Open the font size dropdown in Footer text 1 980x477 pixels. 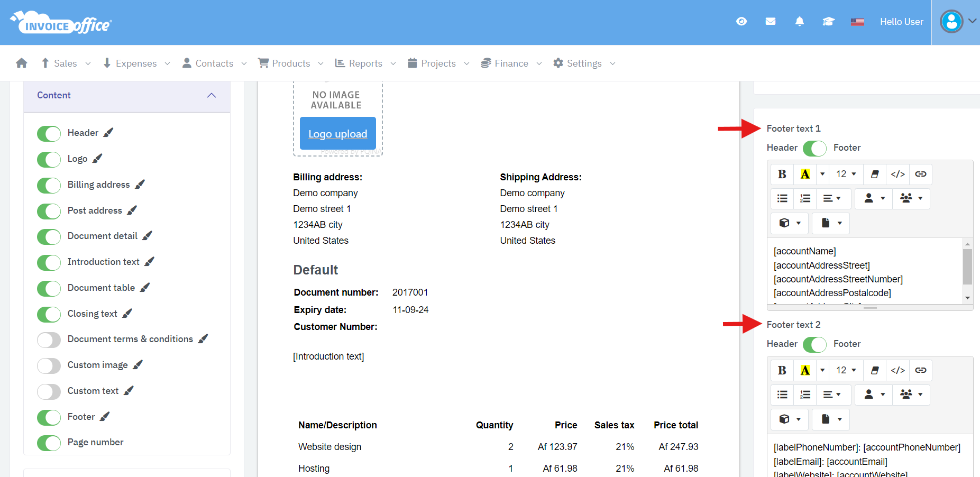845,174
